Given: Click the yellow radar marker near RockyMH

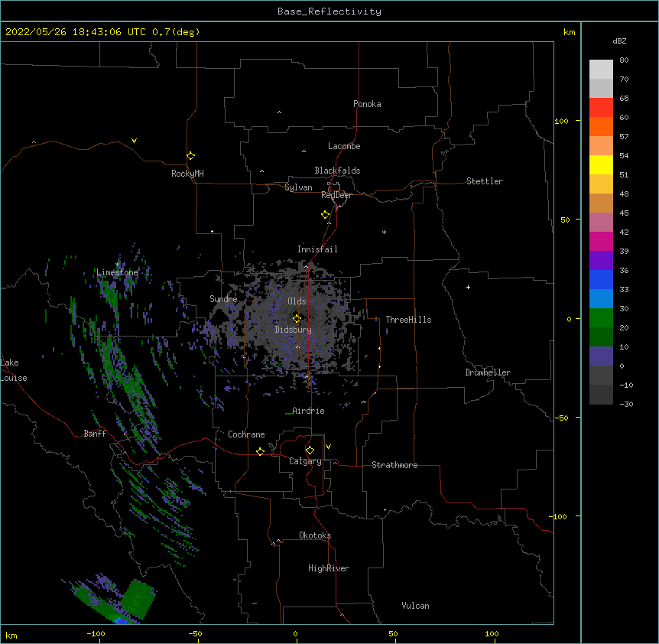Looking at the screenshot, I should (190, 156).
